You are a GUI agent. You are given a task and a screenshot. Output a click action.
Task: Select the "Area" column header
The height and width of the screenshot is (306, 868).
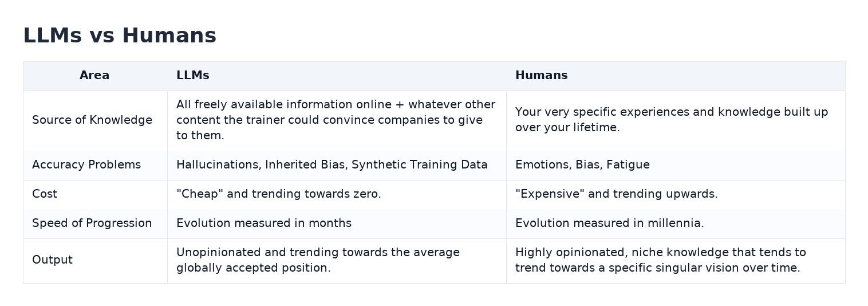click(94, 76)
